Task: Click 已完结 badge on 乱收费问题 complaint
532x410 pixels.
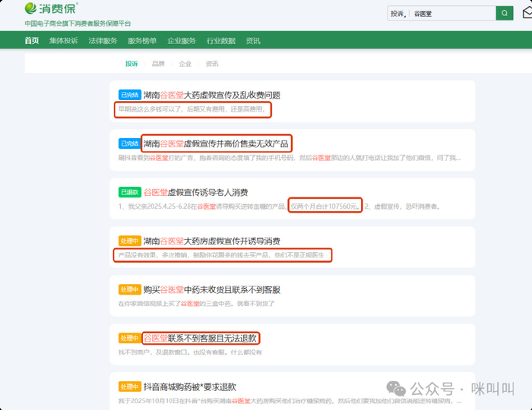Action: point(130,95)
